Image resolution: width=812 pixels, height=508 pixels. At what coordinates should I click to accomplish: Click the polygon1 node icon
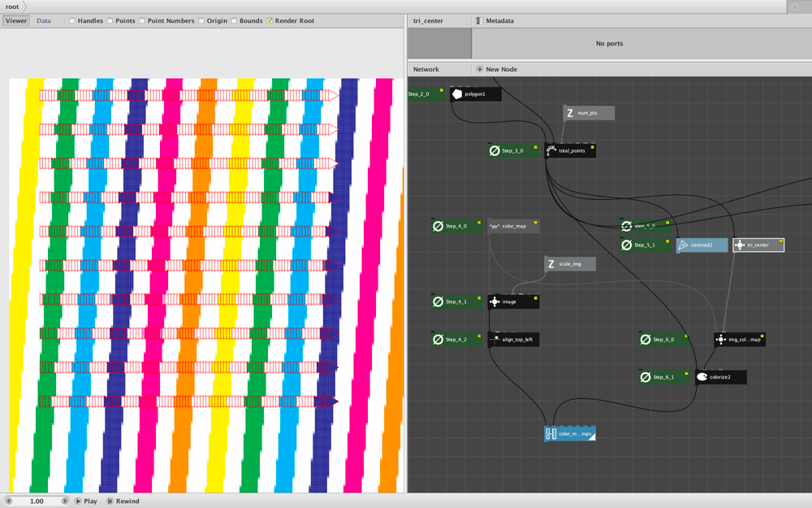click(x=456, y=94)
